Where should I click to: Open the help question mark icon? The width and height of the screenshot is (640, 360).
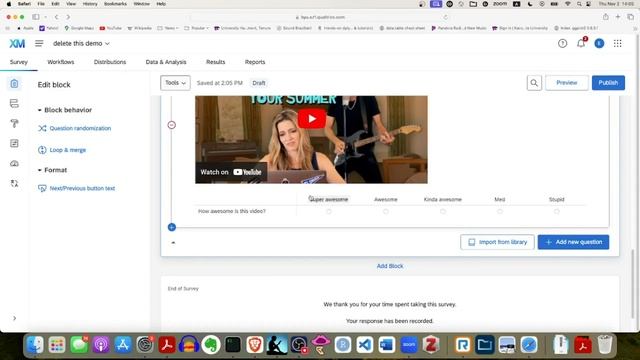[562, 43]
